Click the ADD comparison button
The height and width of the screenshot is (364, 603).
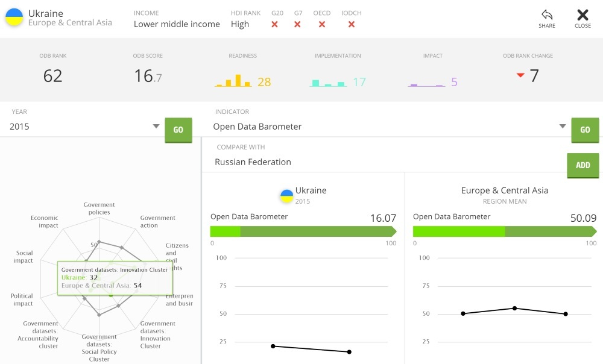click(x=582, y=165)
